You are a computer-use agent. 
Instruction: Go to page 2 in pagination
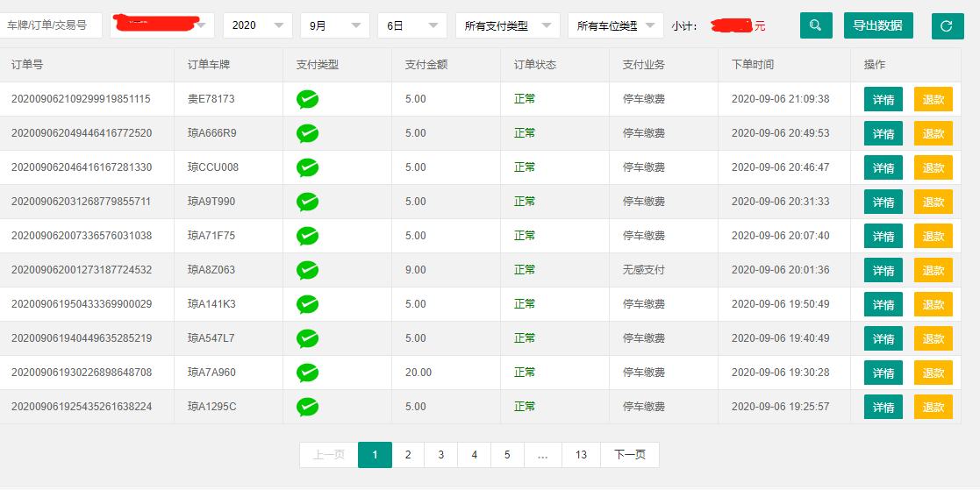[x=408, y=455]
